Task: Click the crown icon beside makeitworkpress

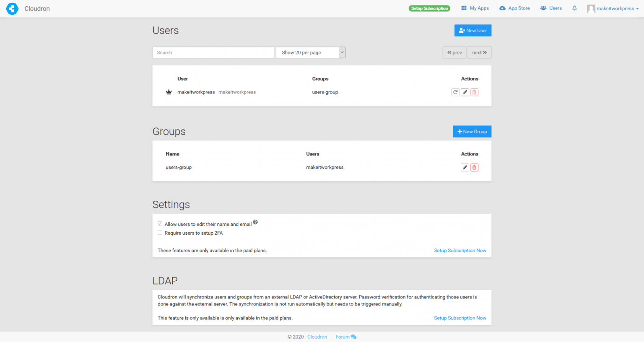Action: (x=169, y=92)
